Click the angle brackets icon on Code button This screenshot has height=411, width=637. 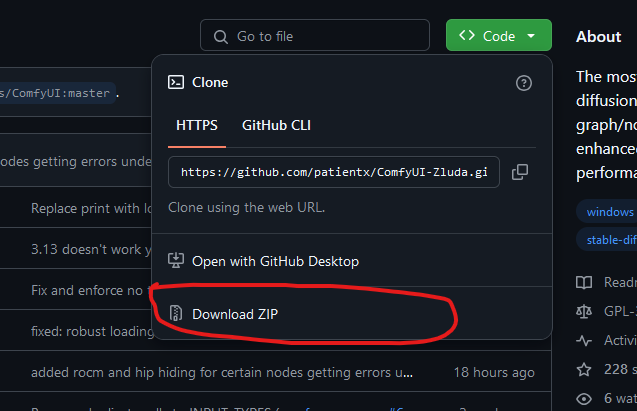click(467, 35)
